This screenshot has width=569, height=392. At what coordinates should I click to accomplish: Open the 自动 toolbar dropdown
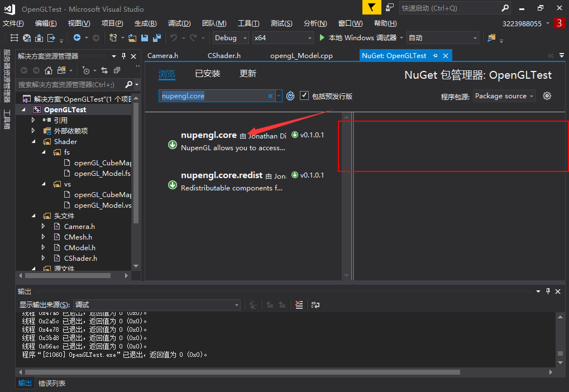[x=443, y=38]
